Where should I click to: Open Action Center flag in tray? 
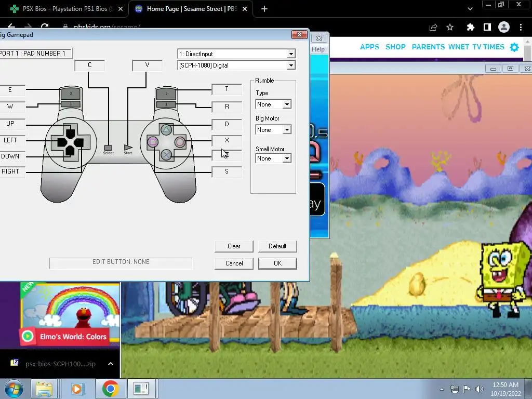pyautogui.click(x=467, y=389)
